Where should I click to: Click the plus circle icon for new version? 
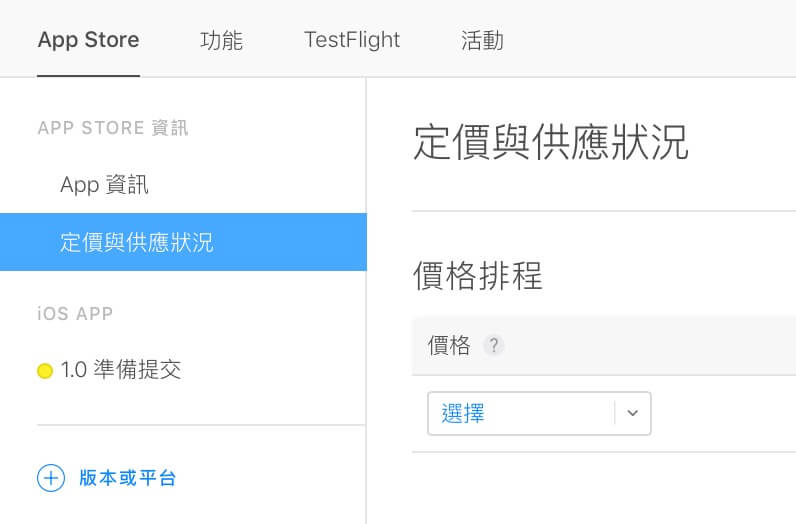pos(51,478)
